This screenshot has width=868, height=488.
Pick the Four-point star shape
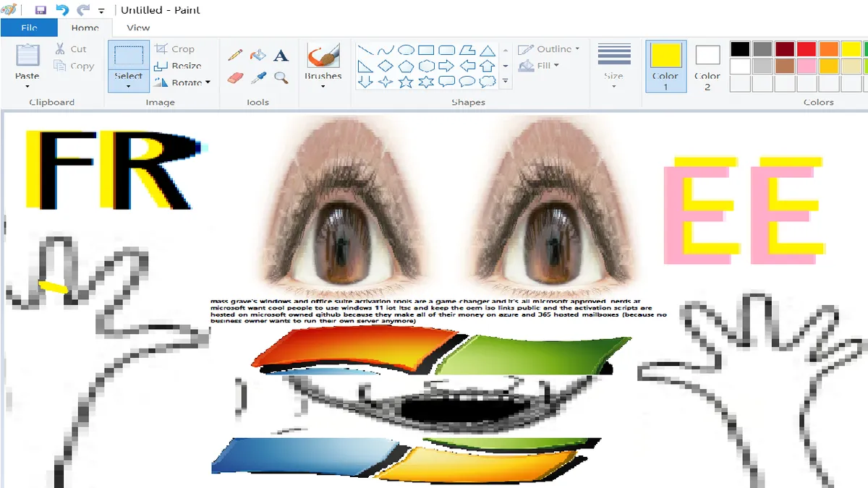(386, 82)
